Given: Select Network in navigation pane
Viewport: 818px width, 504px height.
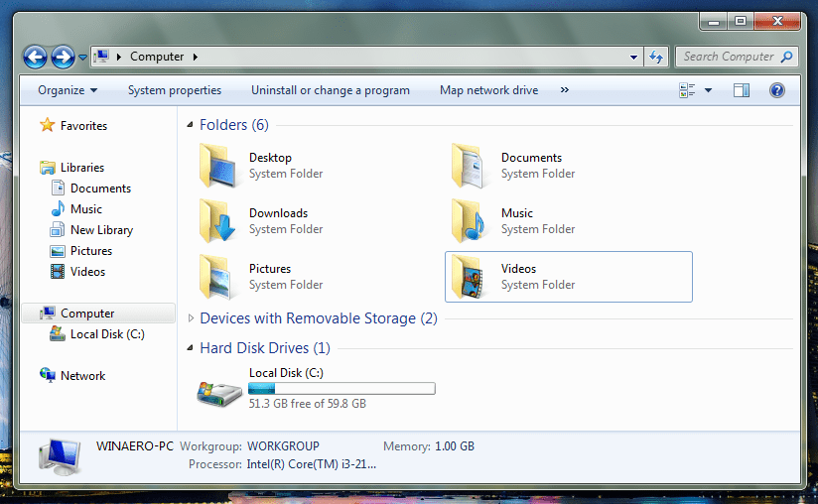Looking at the screenshot, I should pos(83,376).
